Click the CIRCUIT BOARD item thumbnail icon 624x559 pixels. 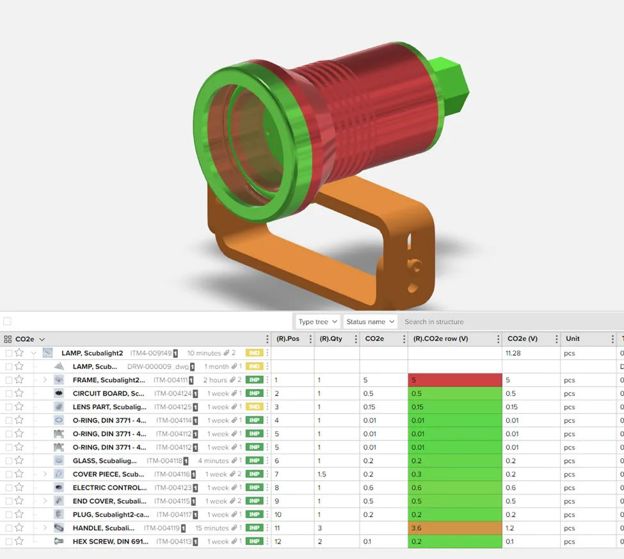point(59,394)
